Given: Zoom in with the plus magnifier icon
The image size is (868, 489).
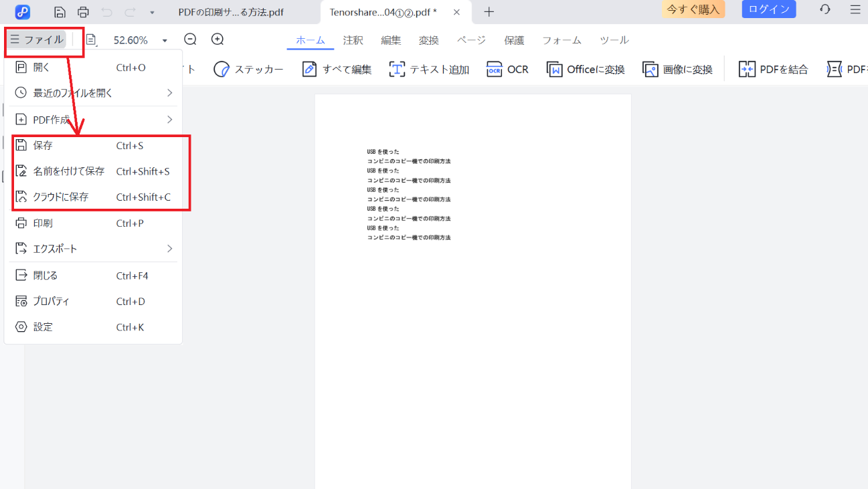Looking at the screenshot, I should point(216,39).
